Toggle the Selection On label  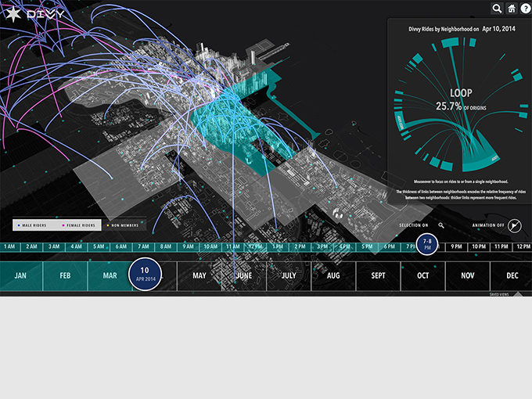pos(413,225)
